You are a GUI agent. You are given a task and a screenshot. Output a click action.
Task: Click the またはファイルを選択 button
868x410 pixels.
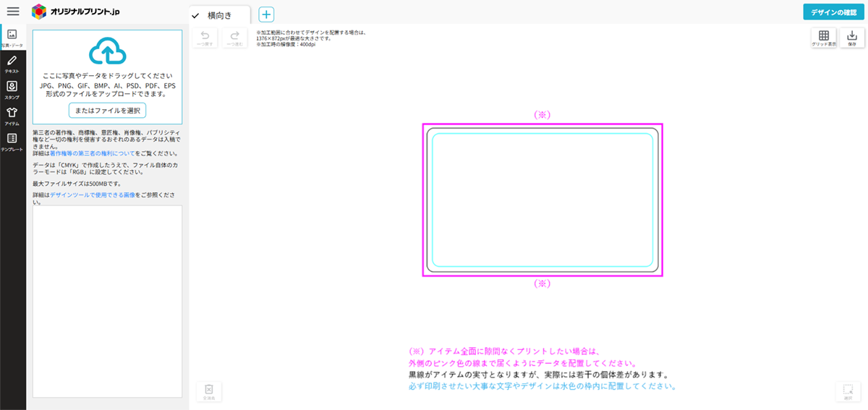(107, 111)
